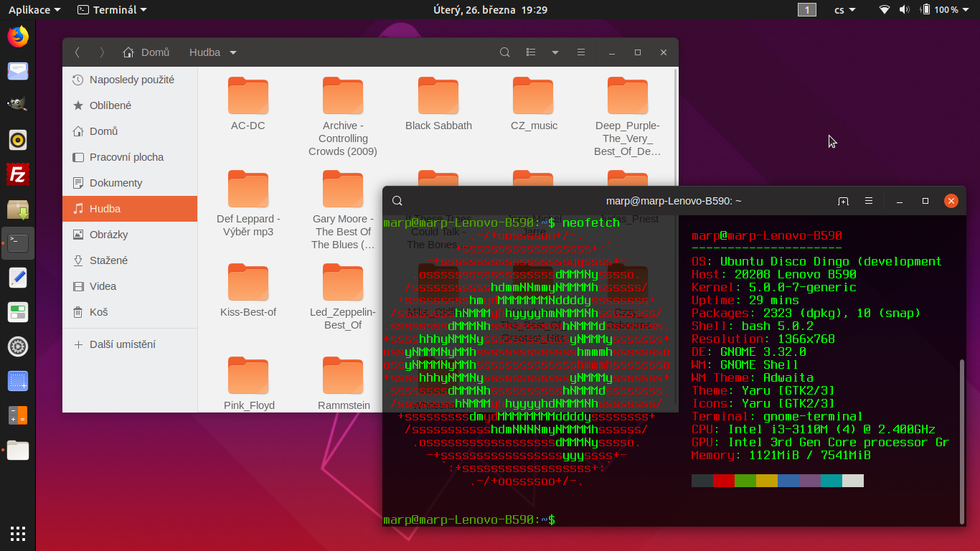Open the Black Sabbath folder
The height and width of the screenshot is (551, 980).
(438, 105)
